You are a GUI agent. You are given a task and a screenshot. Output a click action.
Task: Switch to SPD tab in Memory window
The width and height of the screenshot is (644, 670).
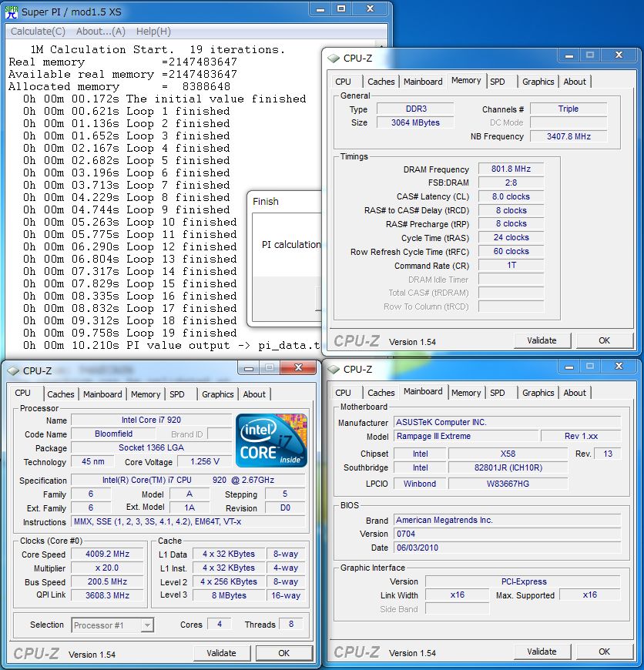coord(498,82)
